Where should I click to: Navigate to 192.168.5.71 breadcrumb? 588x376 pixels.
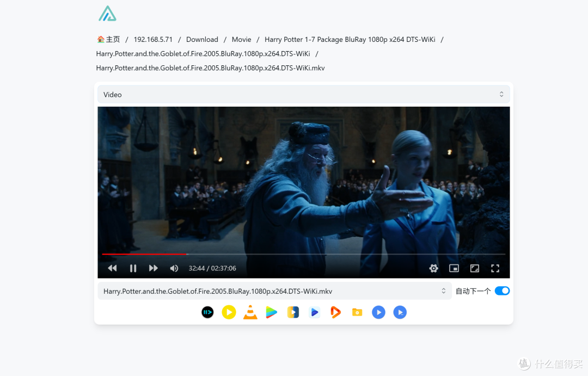[x=153, y=39]
